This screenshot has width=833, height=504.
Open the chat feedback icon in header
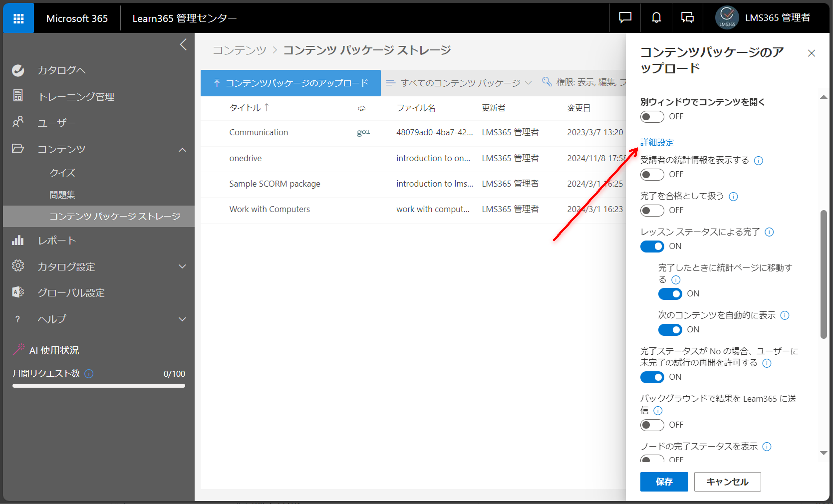[x=625, y=17]
